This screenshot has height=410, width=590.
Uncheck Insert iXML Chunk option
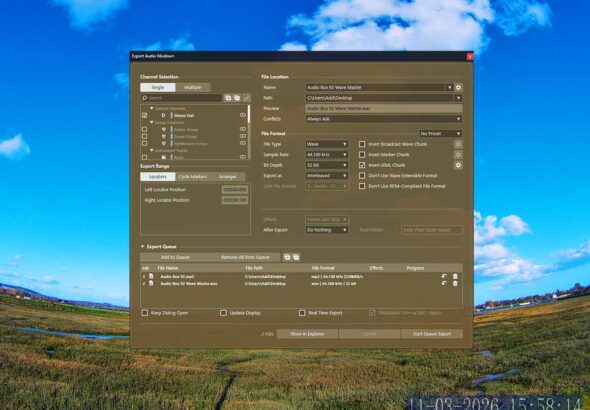(x=362, y=165)
